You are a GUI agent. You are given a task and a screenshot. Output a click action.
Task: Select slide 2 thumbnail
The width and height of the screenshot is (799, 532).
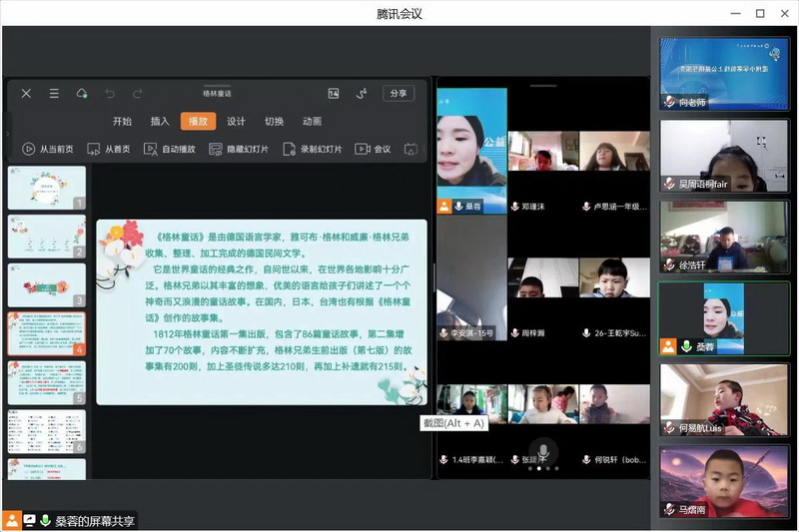46,237
